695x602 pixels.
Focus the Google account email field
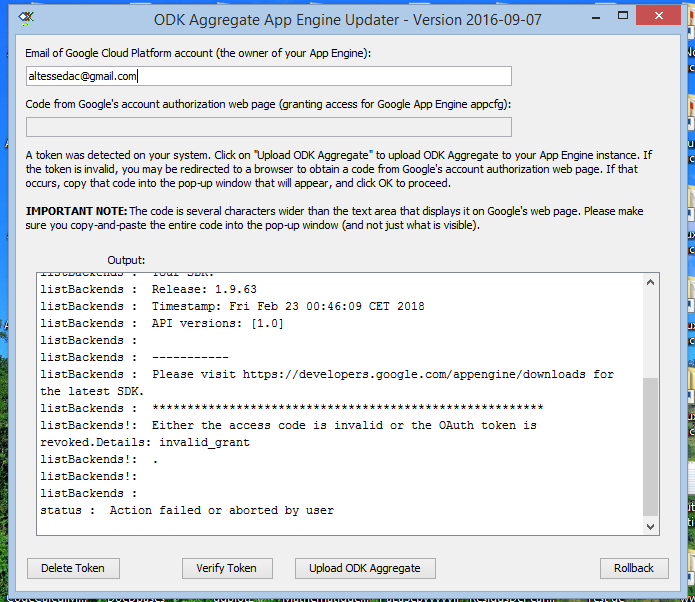[x=269, y=76]
